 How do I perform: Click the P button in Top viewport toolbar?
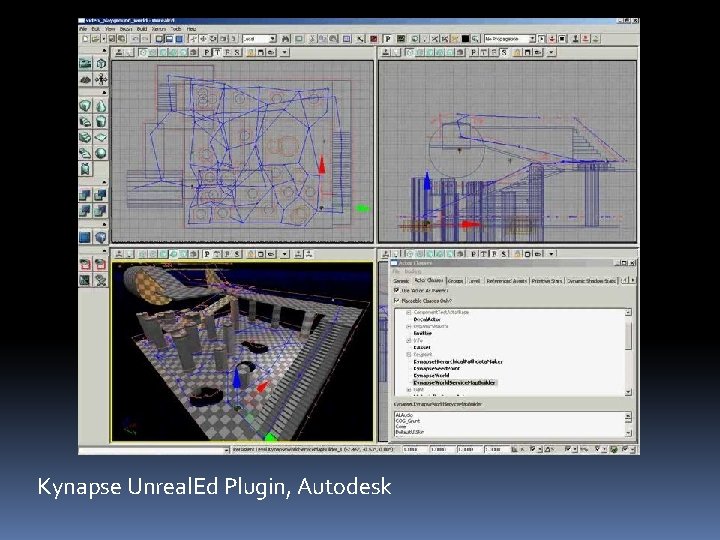(207, 52)
